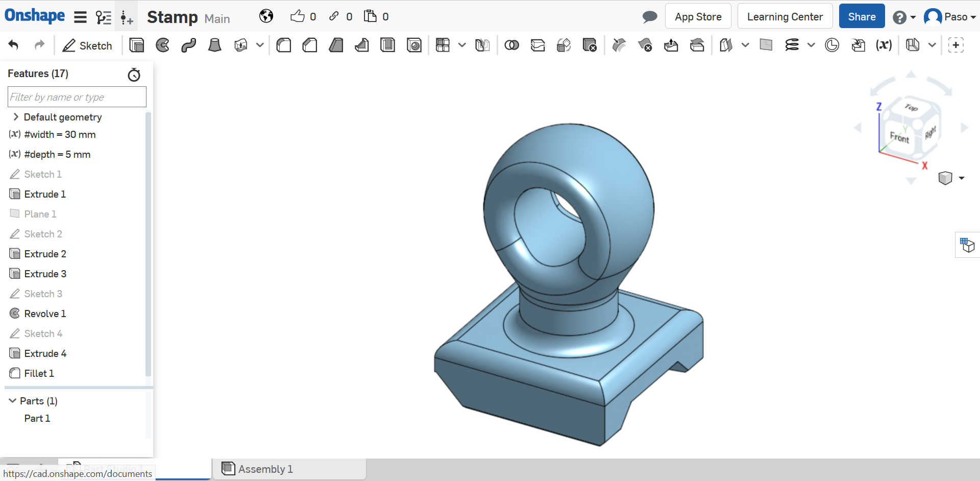Select the Helix tool

coord(792,45)
